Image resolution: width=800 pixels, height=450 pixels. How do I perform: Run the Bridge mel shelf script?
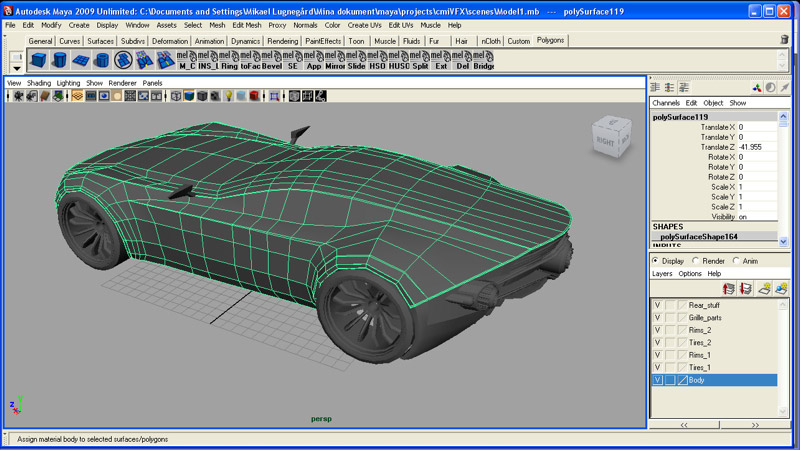(483, 60)
